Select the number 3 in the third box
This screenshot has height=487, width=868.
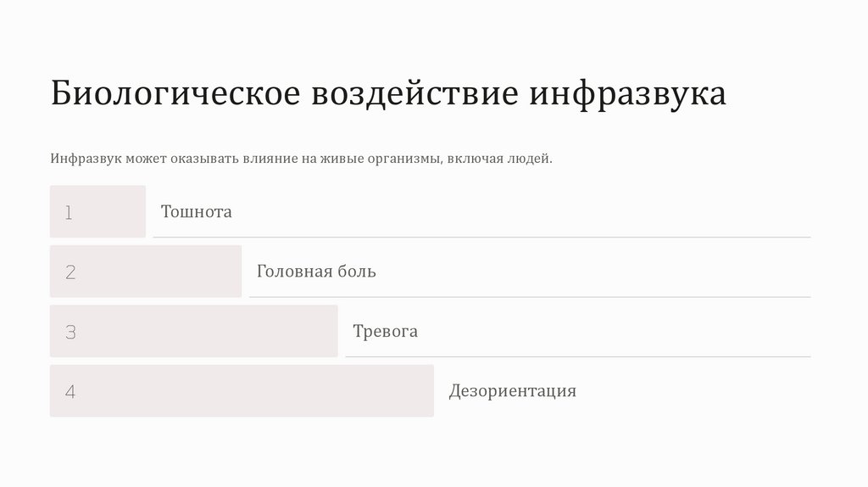coord(70,333)
